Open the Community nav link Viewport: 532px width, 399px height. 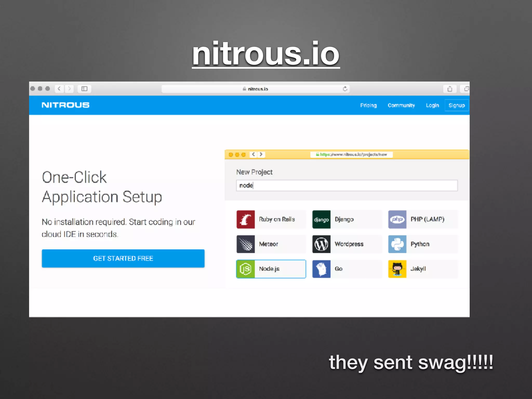[401, 105]
